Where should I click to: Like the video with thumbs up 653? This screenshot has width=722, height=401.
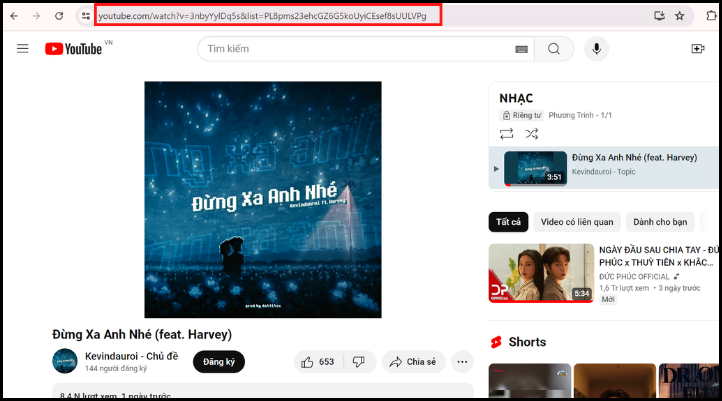pyautogui.click(x=319, y=362)
